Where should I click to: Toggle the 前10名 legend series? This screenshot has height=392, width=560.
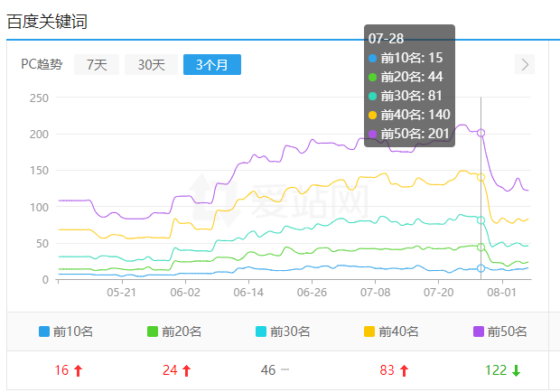point(66,331)
